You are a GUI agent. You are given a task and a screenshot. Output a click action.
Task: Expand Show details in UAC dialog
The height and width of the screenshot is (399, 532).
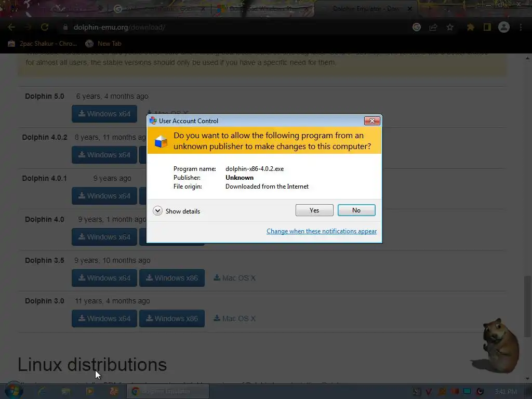coord(176,211)
